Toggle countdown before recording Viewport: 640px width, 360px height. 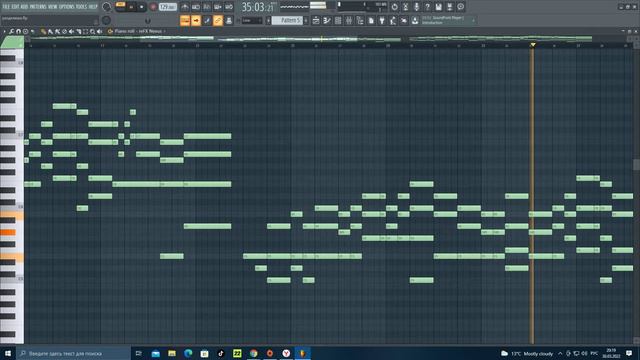pyautogui.click(x=207, y=7)
